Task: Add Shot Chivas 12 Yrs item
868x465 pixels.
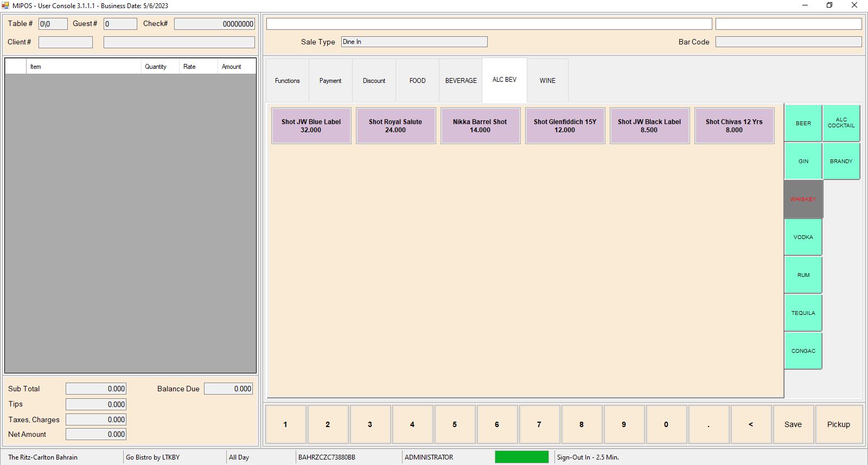Action: click(734, 126)
